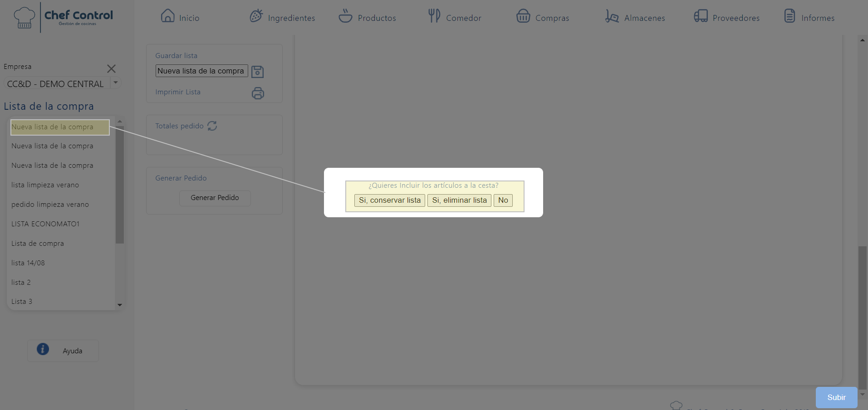Click the Generar Pedido button
This screenshot has height=410, width=868.
pos(215,198)
